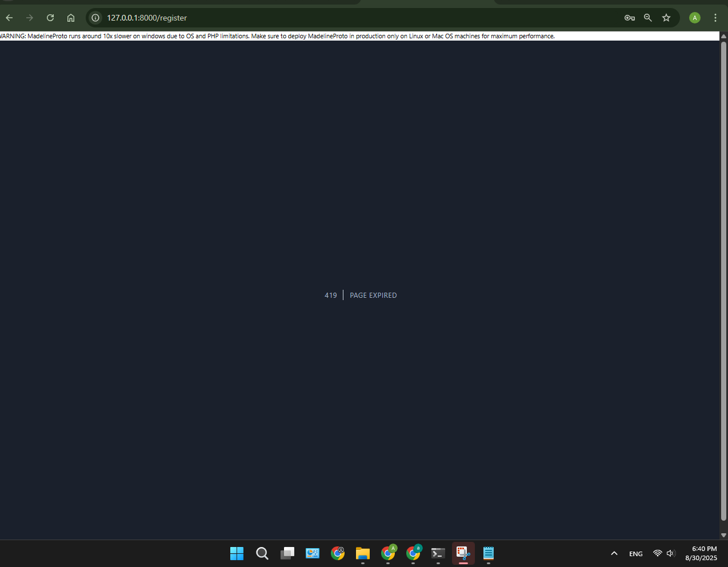The height and width of the screenshot is (567, 728).
Task: Switch to the Terminal app in taskbar
Action: 438,553
